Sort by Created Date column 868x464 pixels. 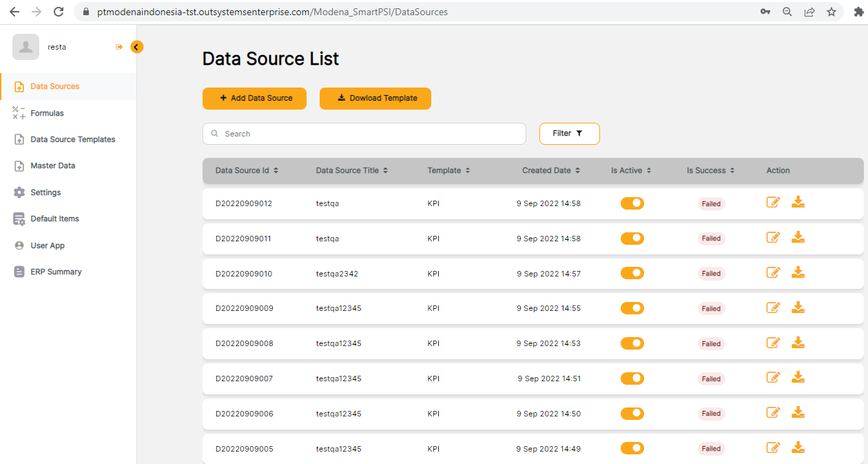tap(550, 170)
